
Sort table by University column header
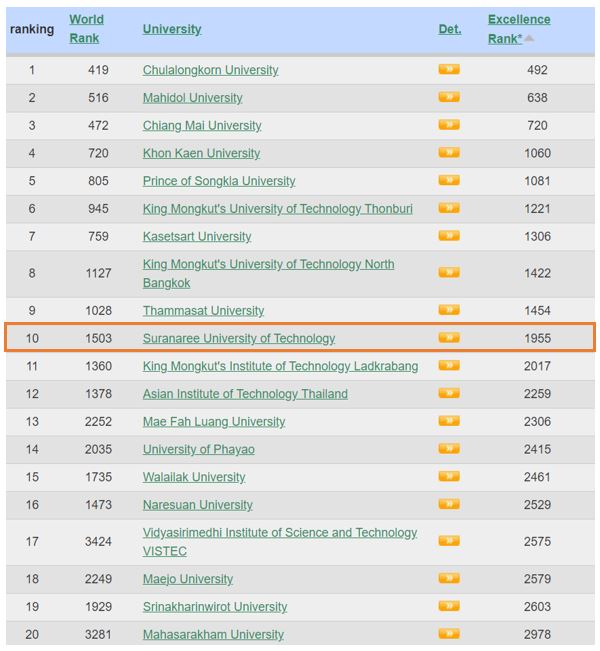pyautogui.click(x=172, y=29)
